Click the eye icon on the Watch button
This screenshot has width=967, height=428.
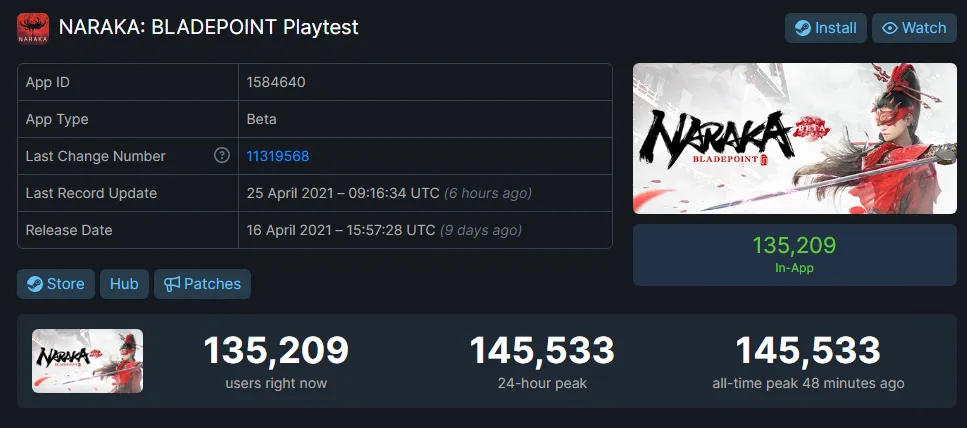[889, 28]
